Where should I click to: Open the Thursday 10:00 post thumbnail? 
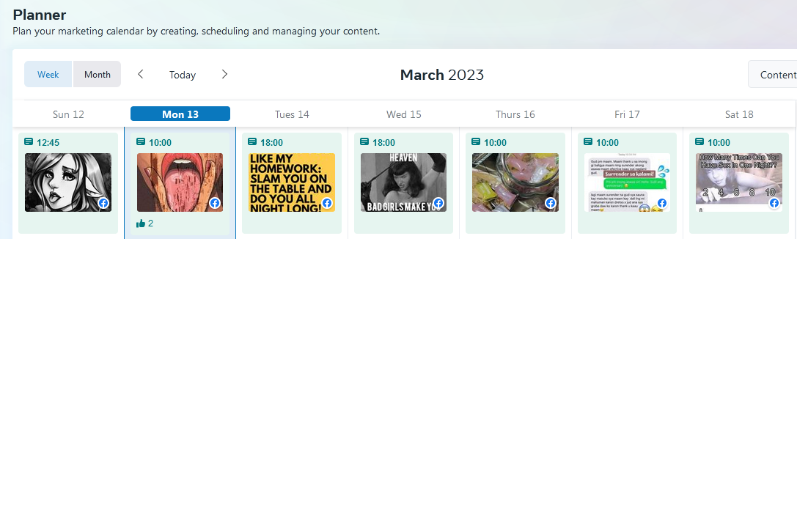point(515,182)
